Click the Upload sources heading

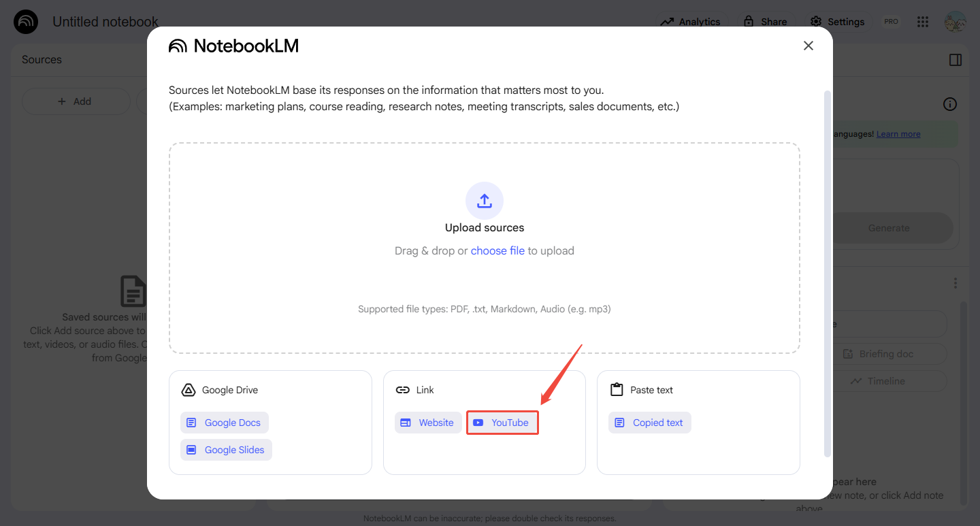pos(485,228)
